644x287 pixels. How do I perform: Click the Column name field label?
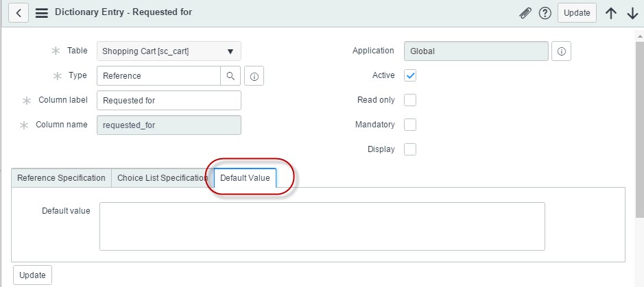pos(62,125)
